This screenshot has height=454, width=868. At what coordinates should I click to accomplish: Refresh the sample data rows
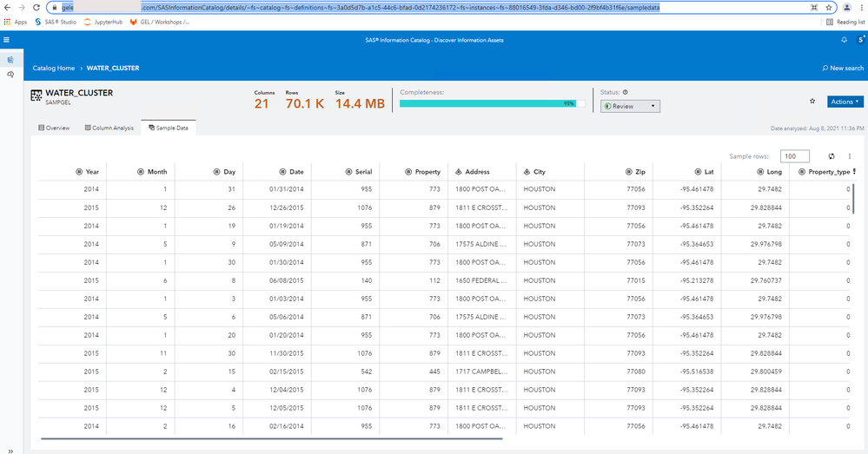[x=832, y=156]
